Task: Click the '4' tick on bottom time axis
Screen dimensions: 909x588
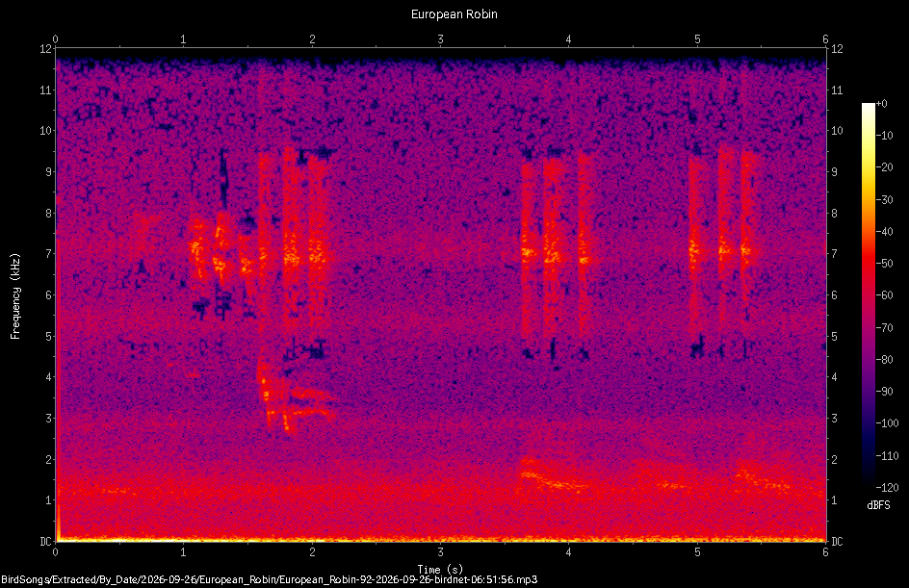Action: point(569,552)
